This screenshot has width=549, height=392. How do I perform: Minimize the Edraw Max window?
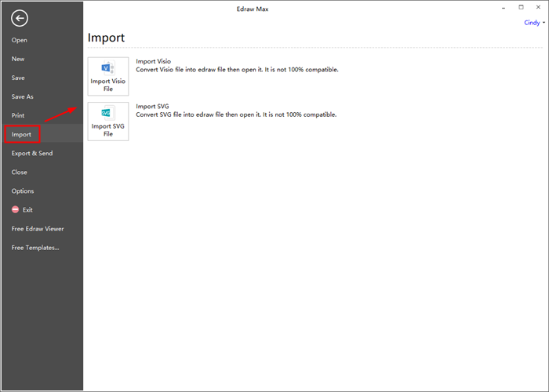pos(504,7)
